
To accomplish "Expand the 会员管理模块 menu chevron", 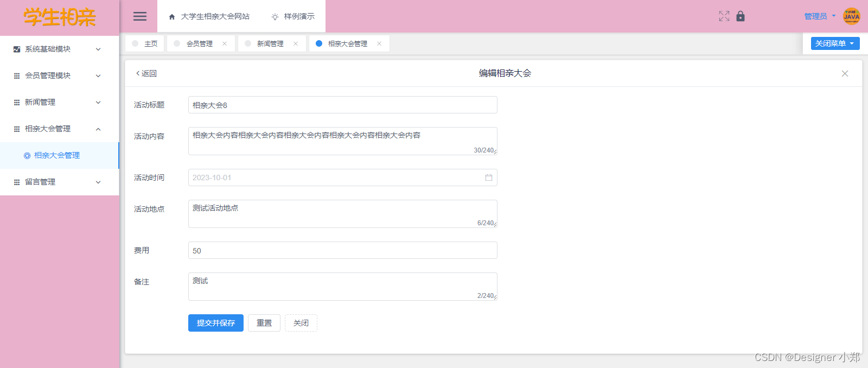I will click(98, 76).
